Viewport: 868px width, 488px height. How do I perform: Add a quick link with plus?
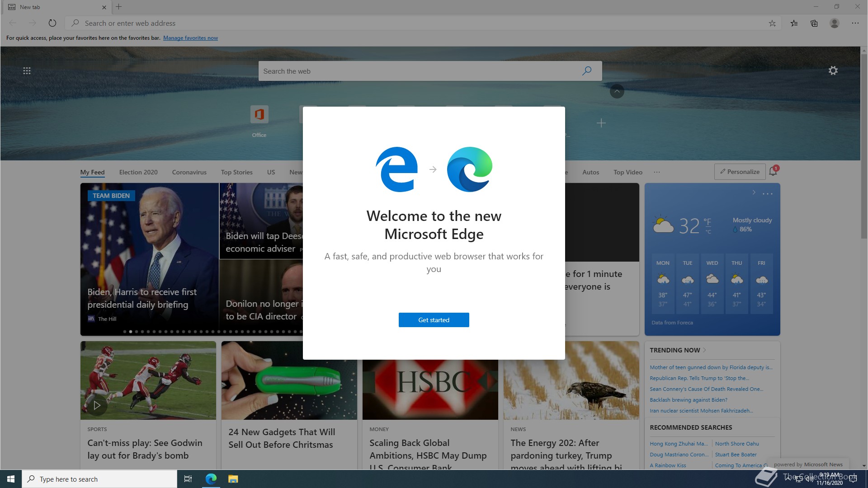pyautogui.click(x=601, y=123)
